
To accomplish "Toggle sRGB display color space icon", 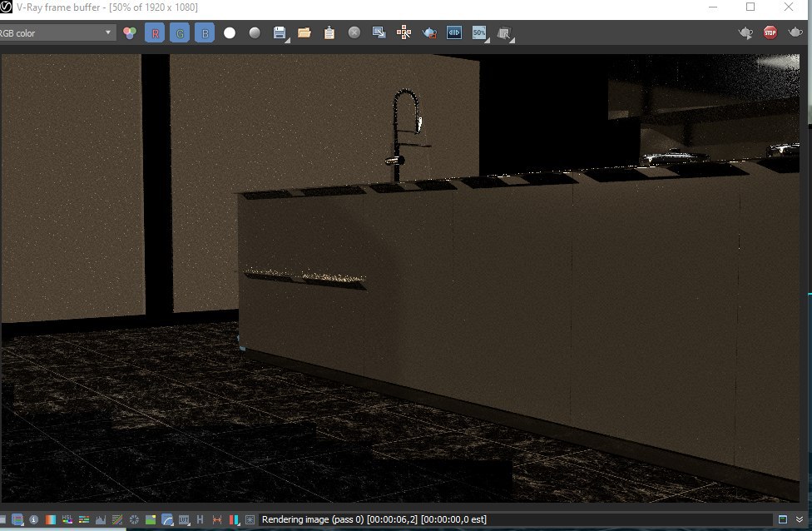I will coord(167,519).
